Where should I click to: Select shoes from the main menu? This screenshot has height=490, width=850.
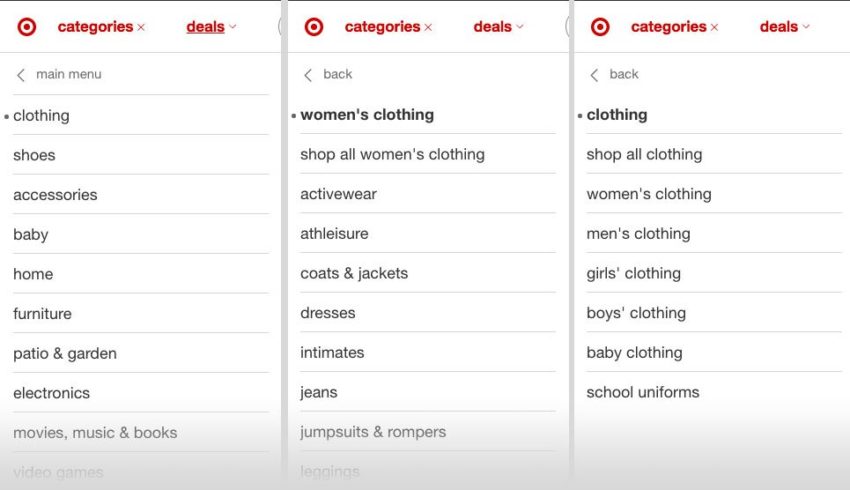(34, 155)
